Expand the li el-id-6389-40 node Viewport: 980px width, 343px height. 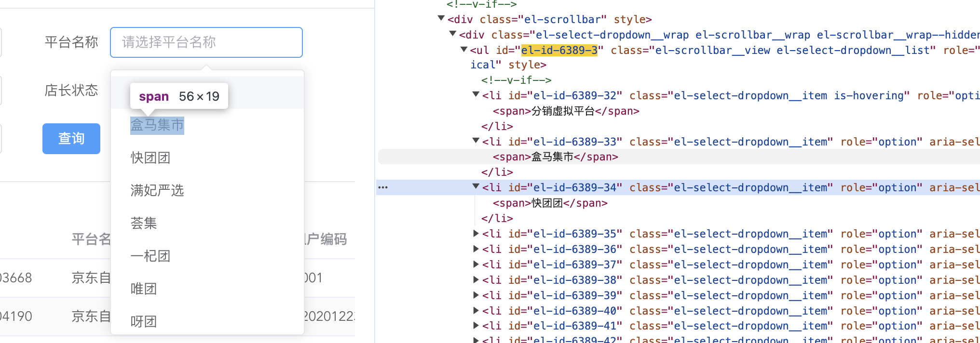click(x=476, y=310)
